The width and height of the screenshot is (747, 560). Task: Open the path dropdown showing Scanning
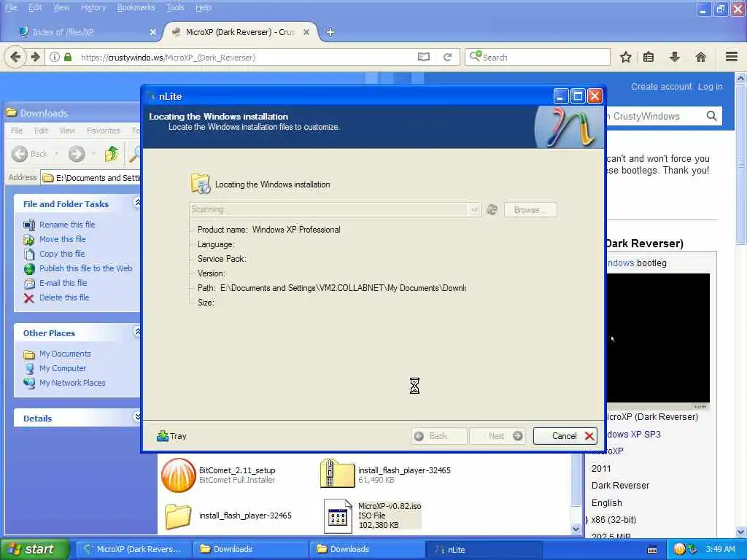click(x=474, y=209)
